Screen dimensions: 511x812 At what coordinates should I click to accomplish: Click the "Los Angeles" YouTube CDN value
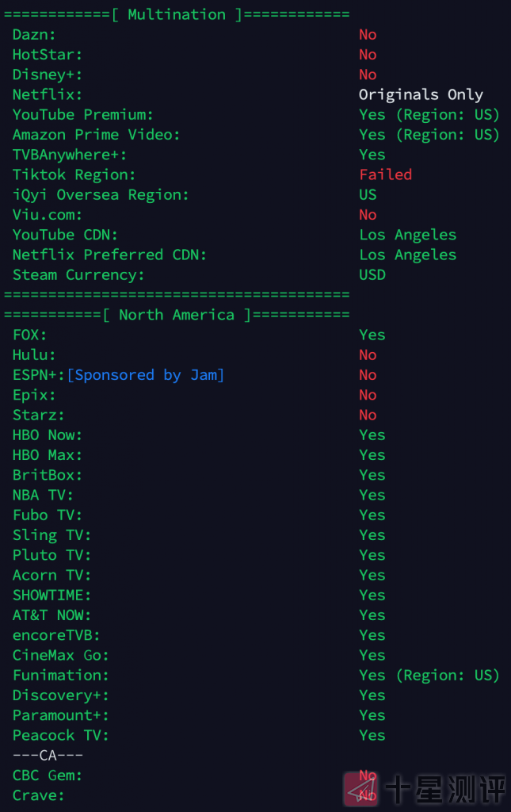pos(407,235)
